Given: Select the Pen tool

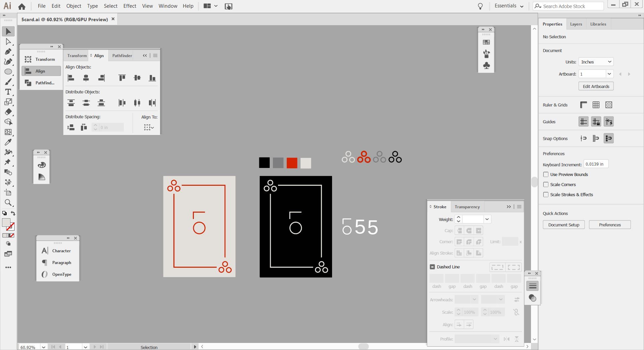Looking at the screenshot, I should pyautogui.click(x=8, y=51).
